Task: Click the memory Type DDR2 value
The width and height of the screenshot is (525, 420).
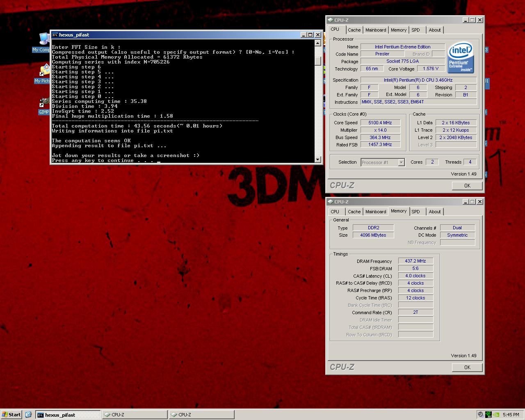Action: click(x=373, y=228)
